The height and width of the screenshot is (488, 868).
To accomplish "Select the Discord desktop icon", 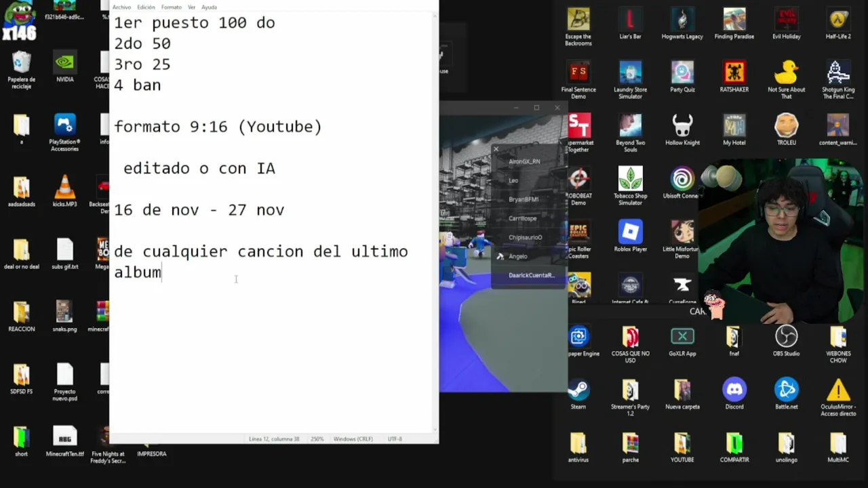I will (734, 394).
